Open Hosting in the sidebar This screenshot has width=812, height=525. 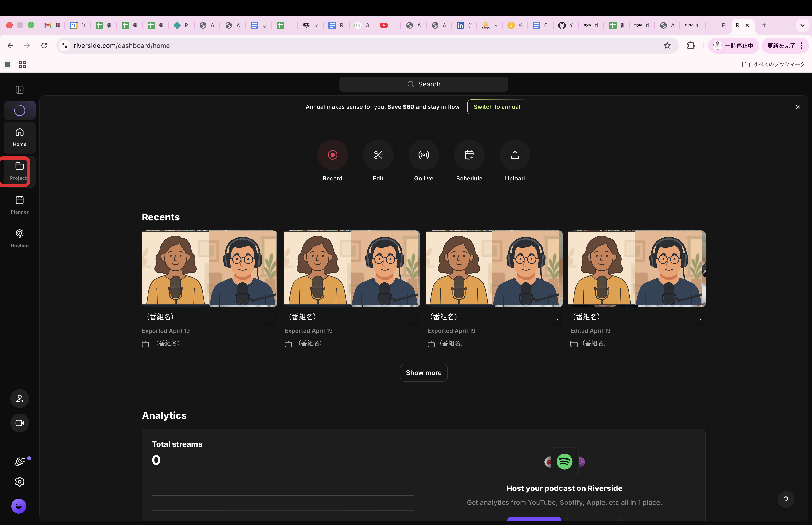(20, 239)
